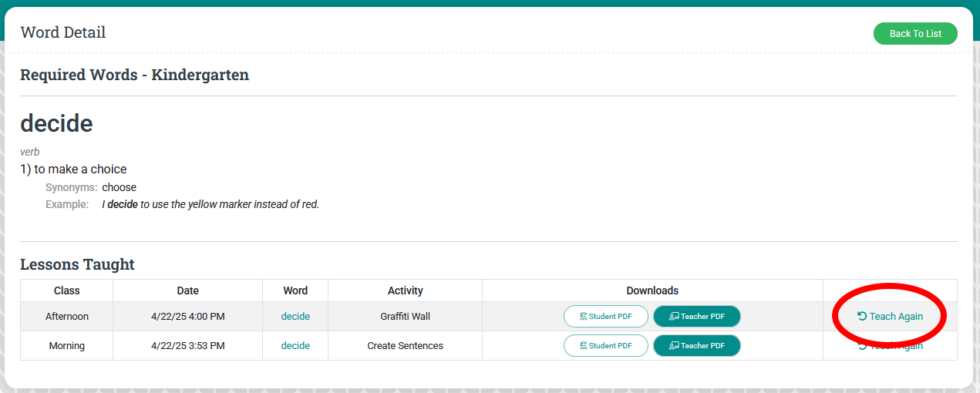Viewport: 980px width, 393px height.
Task: Select the Morning class cell
Action: 67,346
